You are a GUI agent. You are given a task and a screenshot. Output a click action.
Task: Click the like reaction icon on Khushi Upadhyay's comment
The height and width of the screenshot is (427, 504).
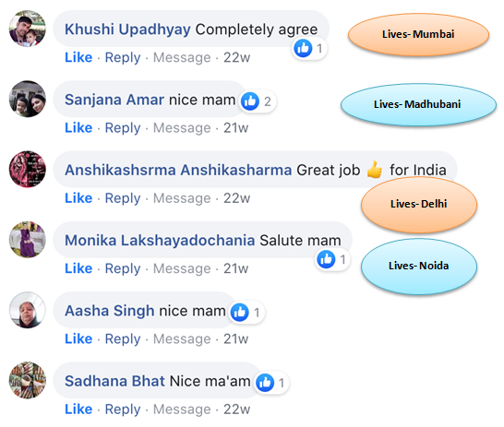pos(303,49)
